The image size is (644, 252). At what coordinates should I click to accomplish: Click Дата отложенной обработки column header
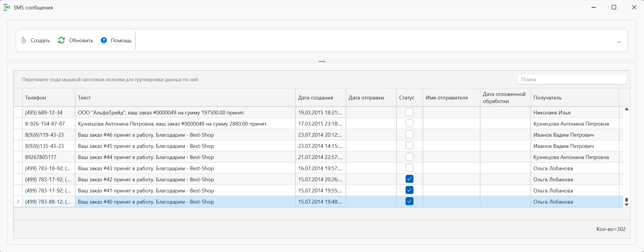[x=505, y=97]
